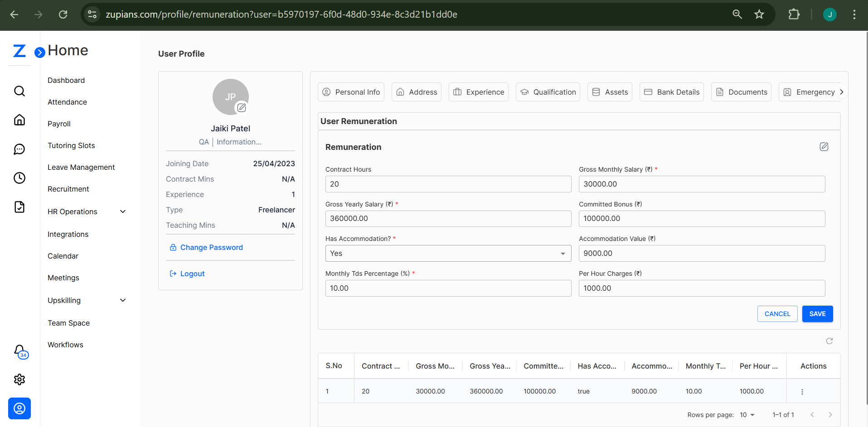Open settings gear in sidebar
The height and width of the screenshot is (427, 868).
(x=19, y=379)
